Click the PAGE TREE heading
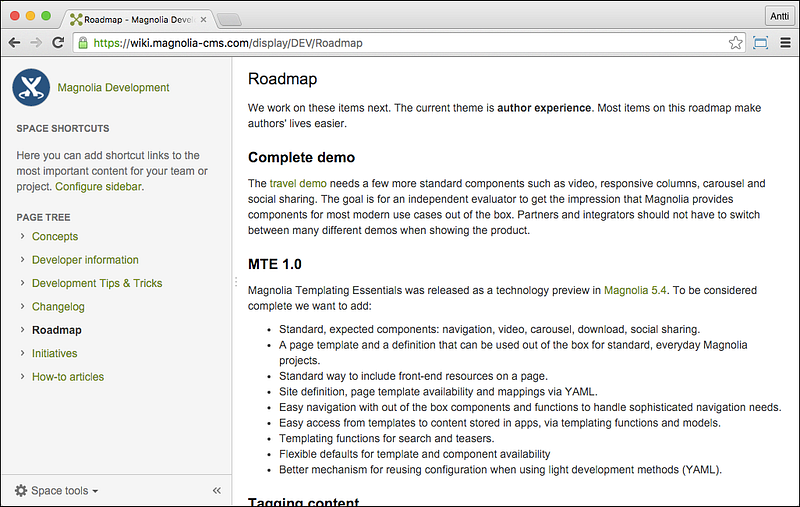Image resolution: width=800 pixels, height=507 pixels. [x=43, y=217]
